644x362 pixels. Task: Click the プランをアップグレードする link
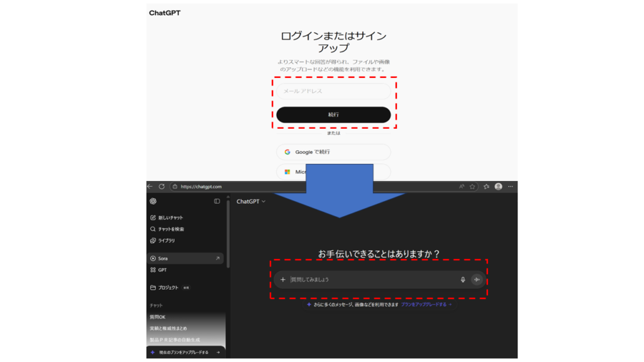424,304
